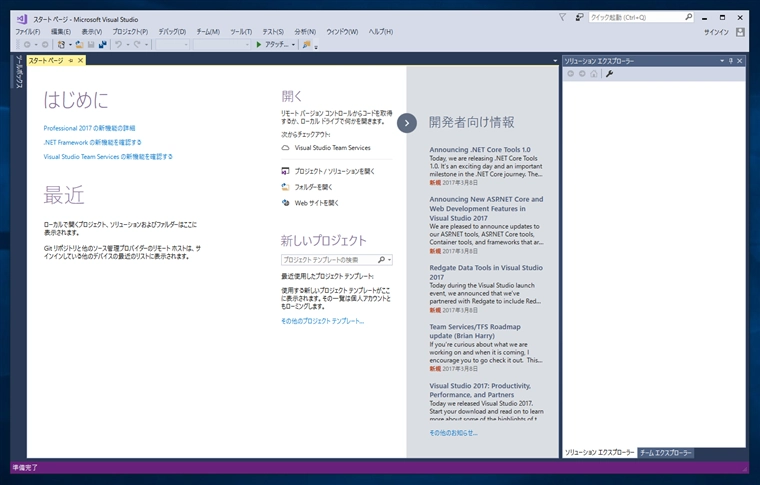Screen dimensions: 760x485
Task: Click Solution Explorer Forward button
Action: click(582, 74)
